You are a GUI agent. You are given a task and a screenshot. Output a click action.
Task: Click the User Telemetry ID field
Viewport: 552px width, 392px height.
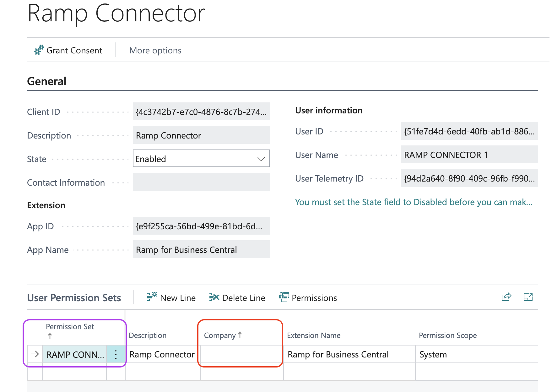coord(469,178)
